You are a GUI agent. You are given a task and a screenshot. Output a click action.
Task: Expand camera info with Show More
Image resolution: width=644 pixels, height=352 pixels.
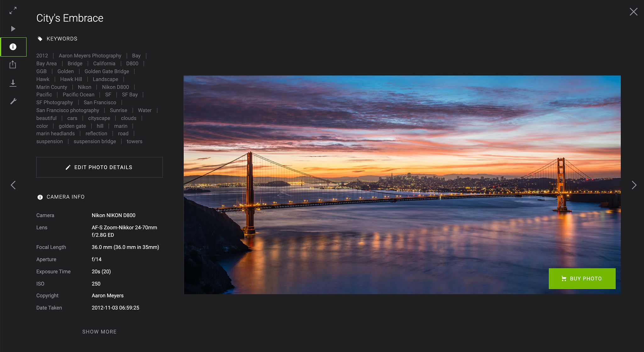coord(99,332)
